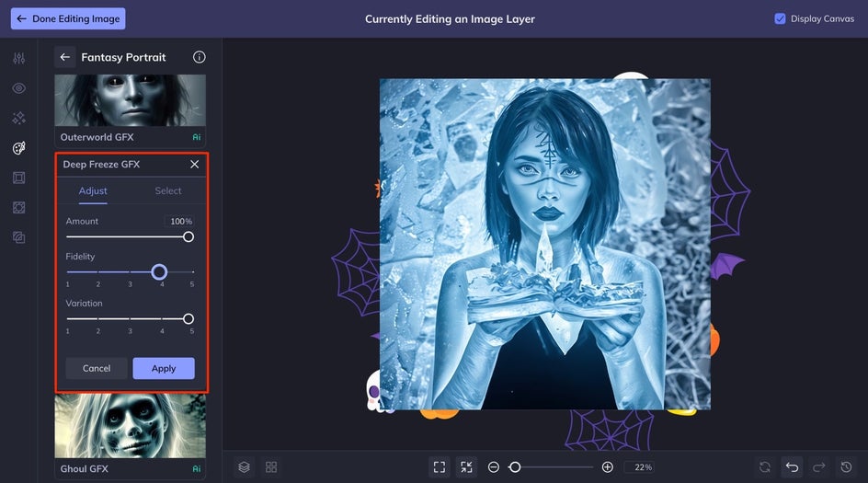Switch to the Select tab

168,191
